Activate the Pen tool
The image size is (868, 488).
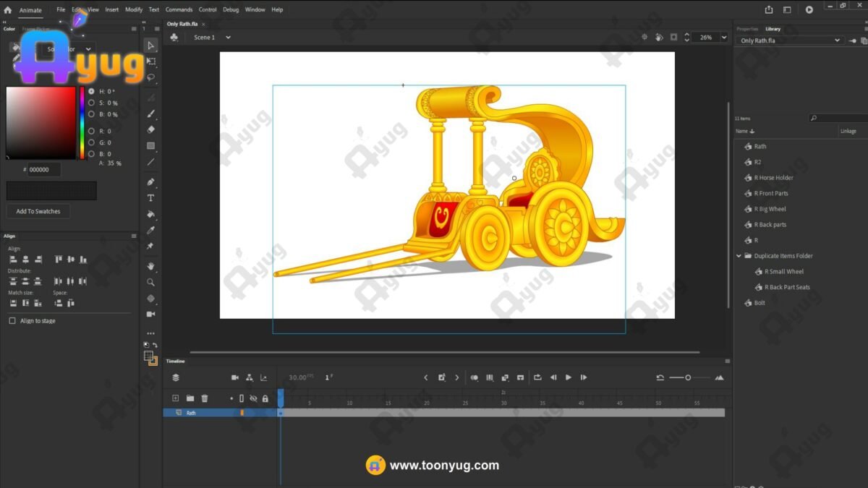tap(150, 181)
